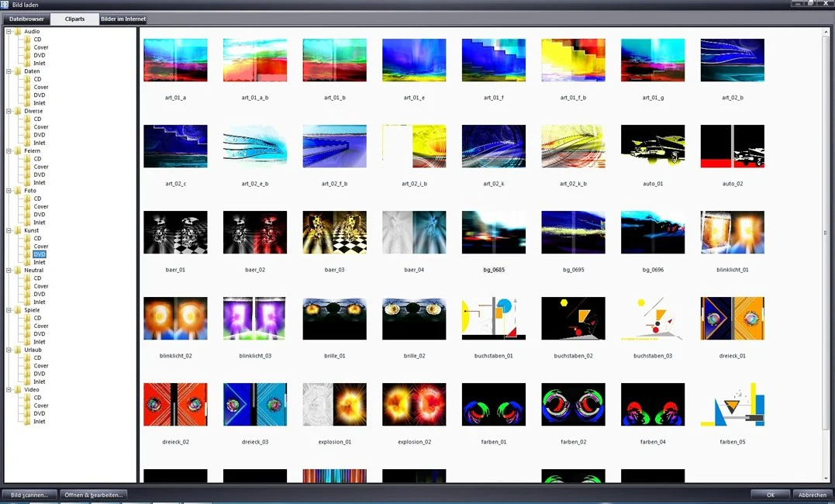Select the dreieck_02 red clipart thumbnail

[x=175, y=405]
